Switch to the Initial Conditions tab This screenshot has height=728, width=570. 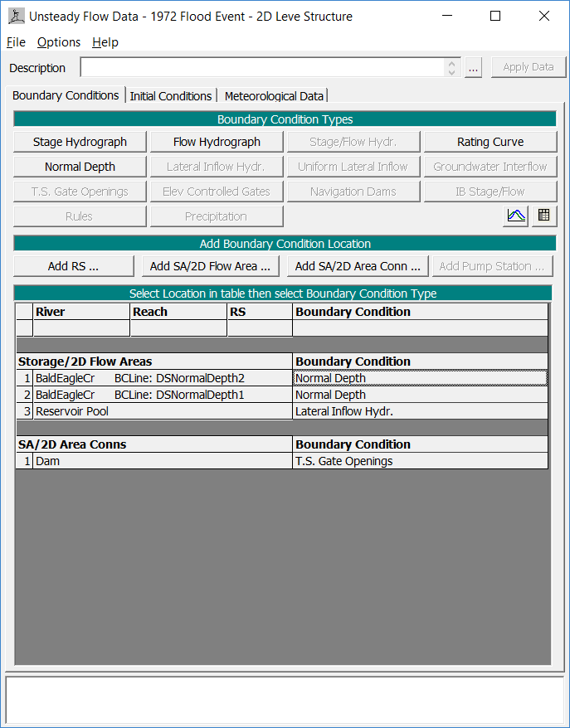point(171,96)
